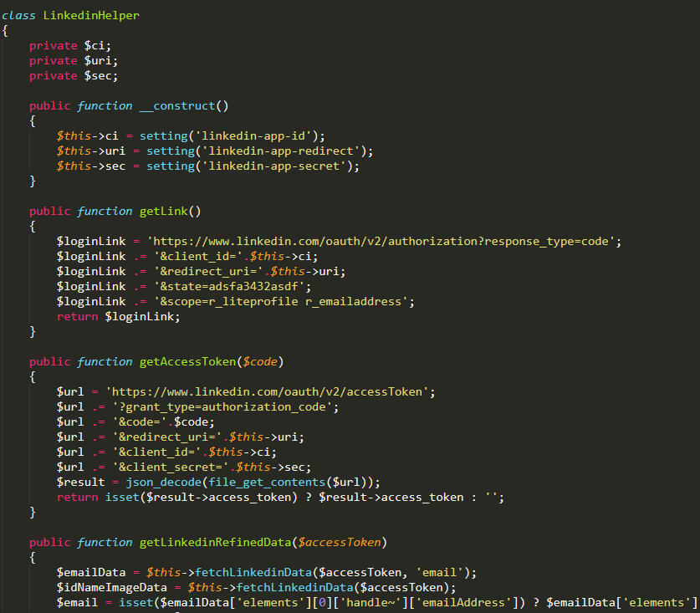Click the json_decode function call

163,483
